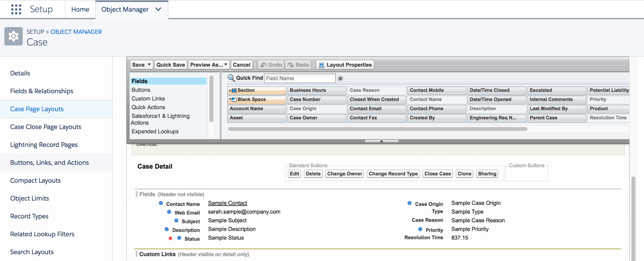
Task: Click blue dot beside Web Email field
Action: 169,212
